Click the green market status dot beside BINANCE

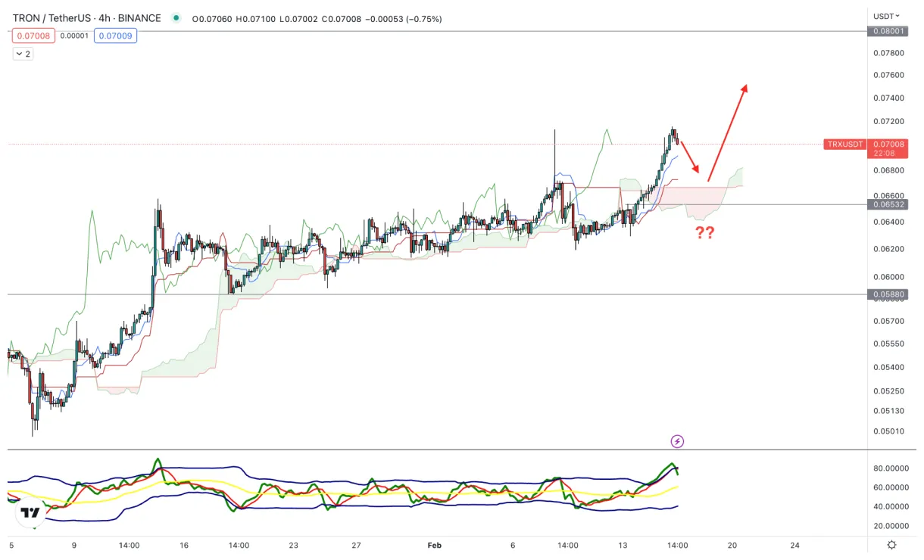tap(174, 17)
